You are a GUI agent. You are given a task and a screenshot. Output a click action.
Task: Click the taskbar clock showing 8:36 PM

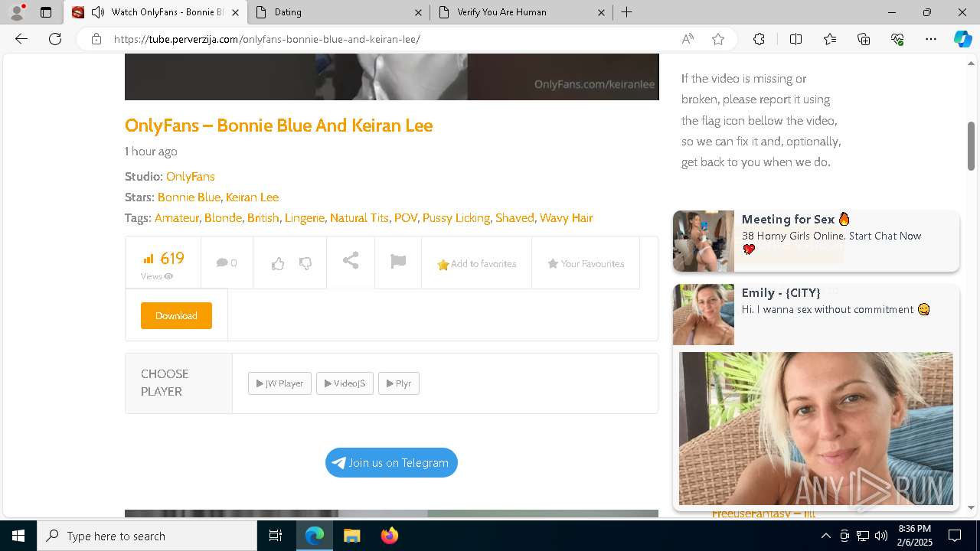914,536
